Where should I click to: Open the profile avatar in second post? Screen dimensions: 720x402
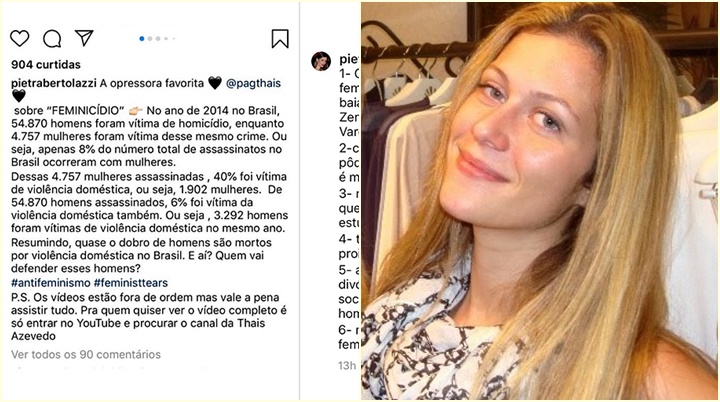point(321,61)
